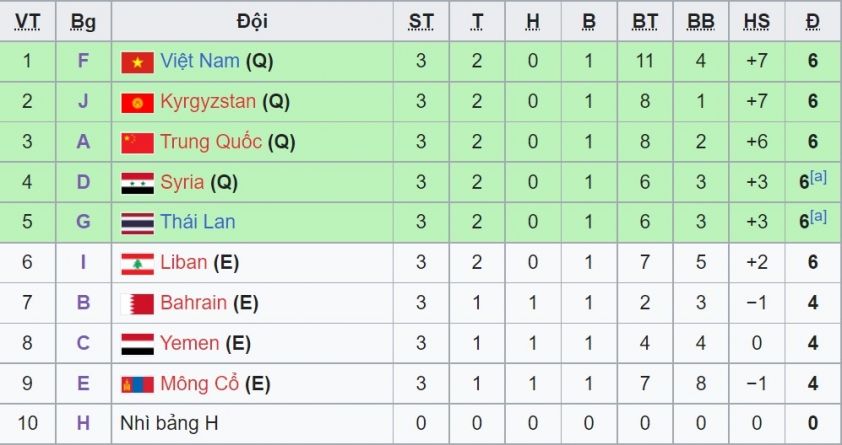Open the Việt Nam team link

tap(200, 61)
